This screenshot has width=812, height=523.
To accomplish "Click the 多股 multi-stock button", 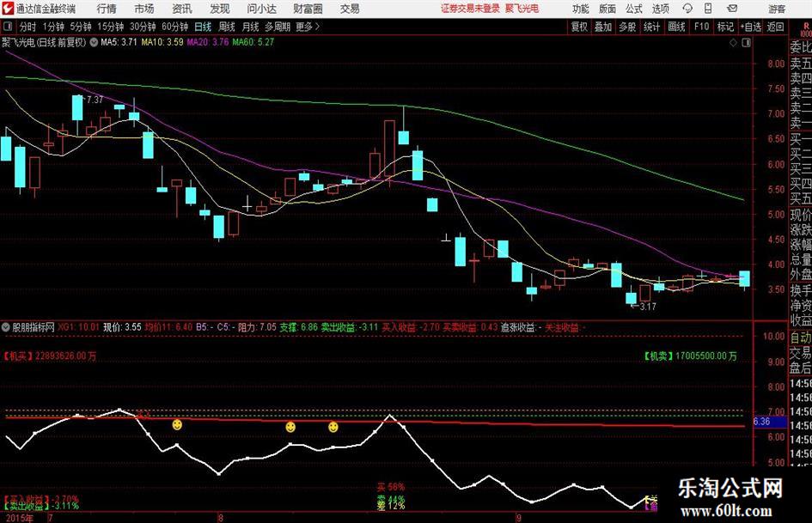I will coord(627,27).
